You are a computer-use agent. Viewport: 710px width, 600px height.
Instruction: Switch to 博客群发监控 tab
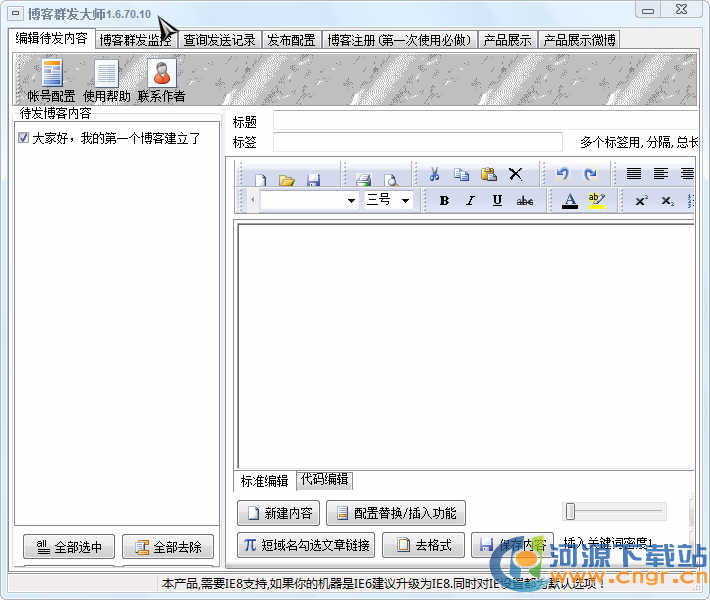tap(135, 40)
